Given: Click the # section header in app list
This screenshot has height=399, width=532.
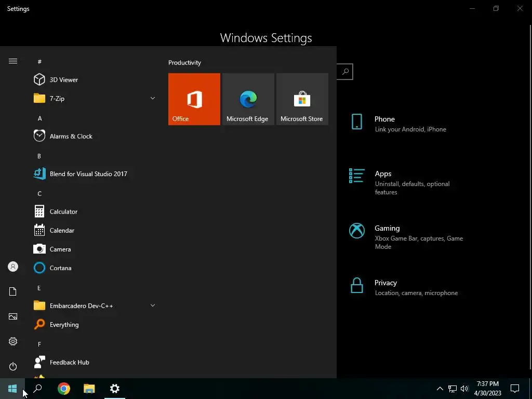Looking at the screenshot, I should [x=39, y=62].
